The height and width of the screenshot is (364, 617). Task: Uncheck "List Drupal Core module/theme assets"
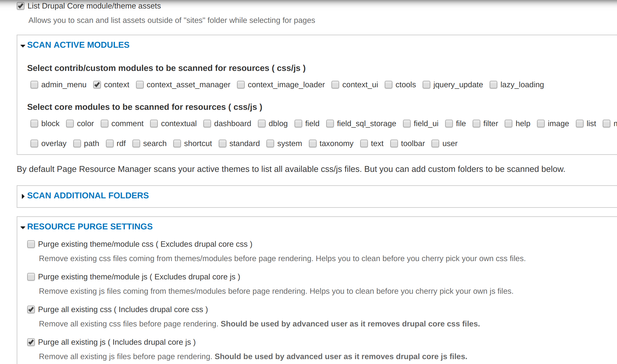(20, 6)
